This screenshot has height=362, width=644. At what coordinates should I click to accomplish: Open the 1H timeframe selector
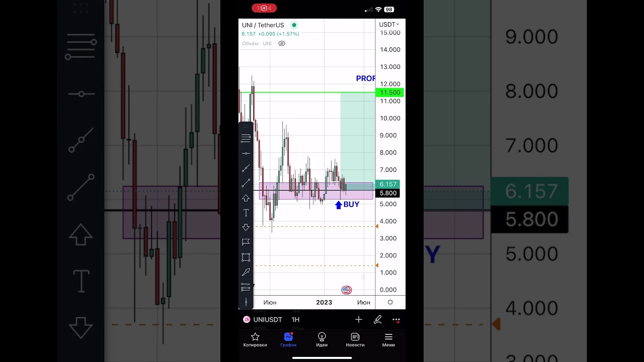295,320
